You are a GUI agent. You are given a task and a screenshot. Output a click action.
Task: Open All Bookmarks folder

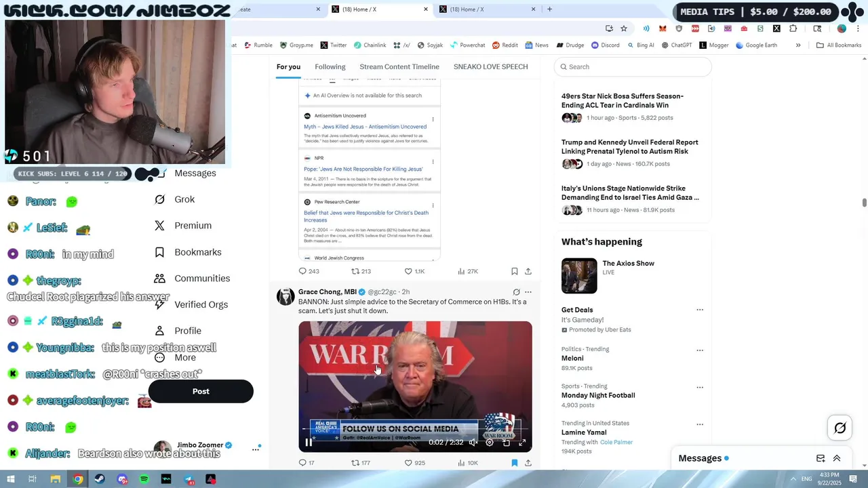(x=839, y=45)
